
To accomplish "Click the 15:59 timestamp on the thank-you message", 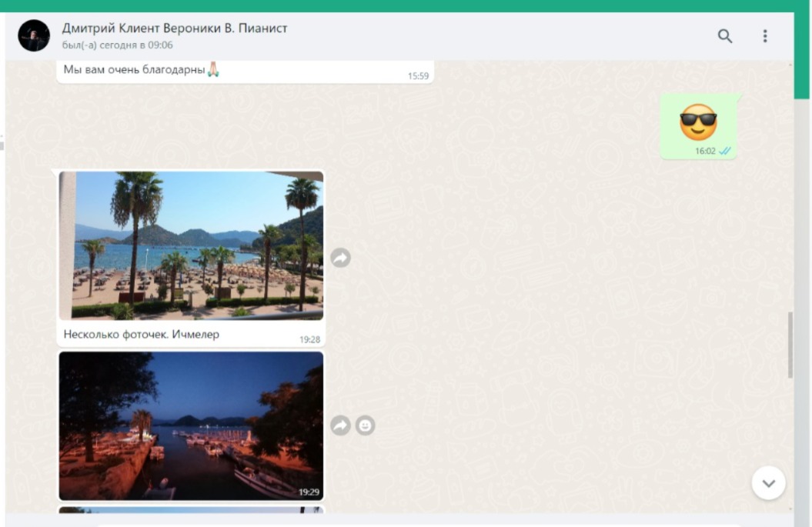I will [418, 76].
